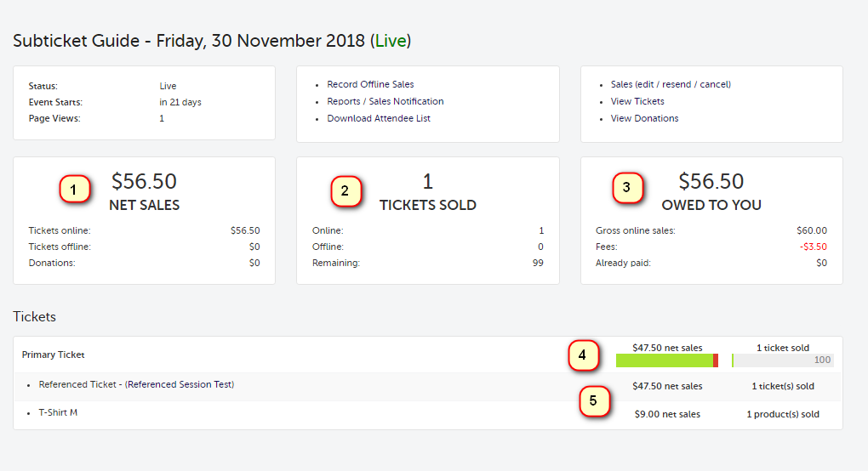Click the numbered callout badge 5

594,401
